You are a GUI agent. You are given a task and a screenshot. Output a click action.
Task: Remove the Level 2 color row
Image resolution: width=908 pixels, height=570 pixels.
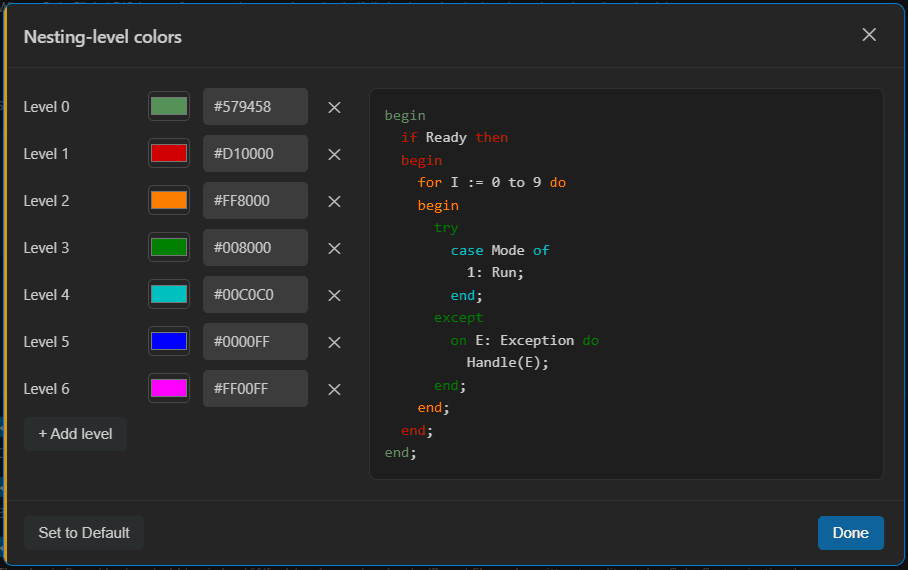tap(334, 201)
